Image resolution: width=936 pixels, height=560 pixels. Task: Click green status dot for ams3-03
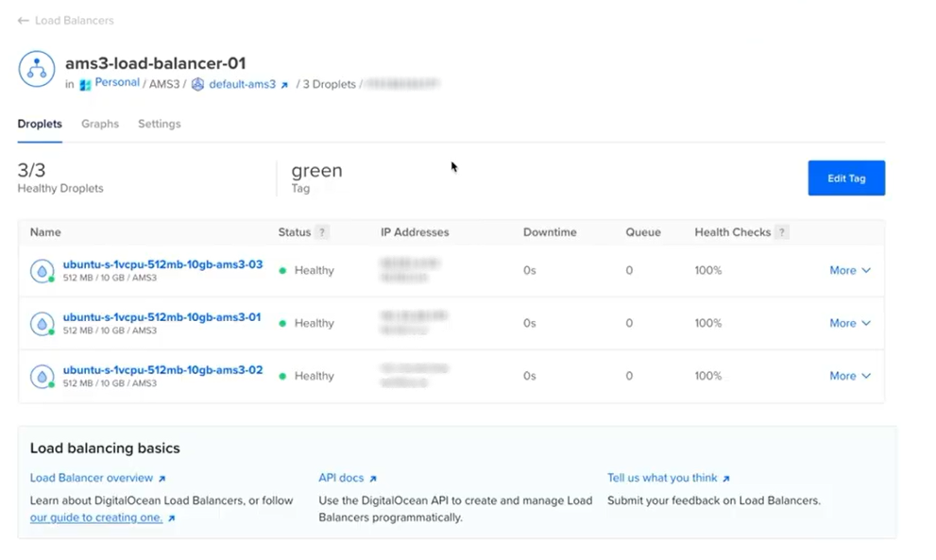[x=282, y=270]
